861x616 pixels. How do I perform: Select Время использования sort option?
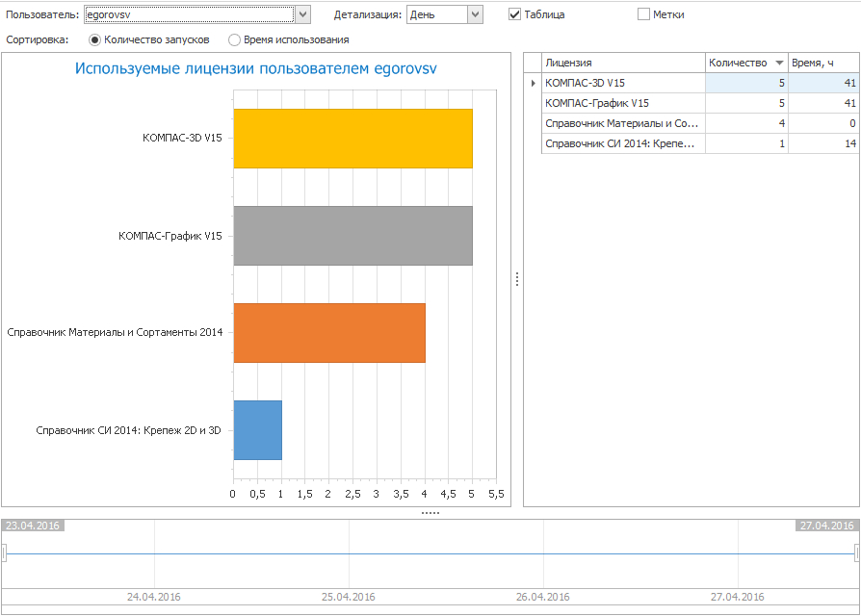(235, 40)
